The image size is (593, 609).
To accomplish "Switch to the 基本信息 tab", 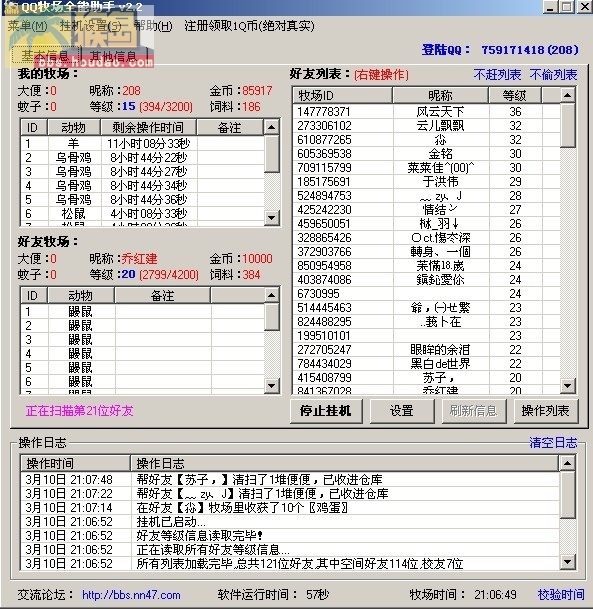I will pyautogui.click(x=45, y=55).
